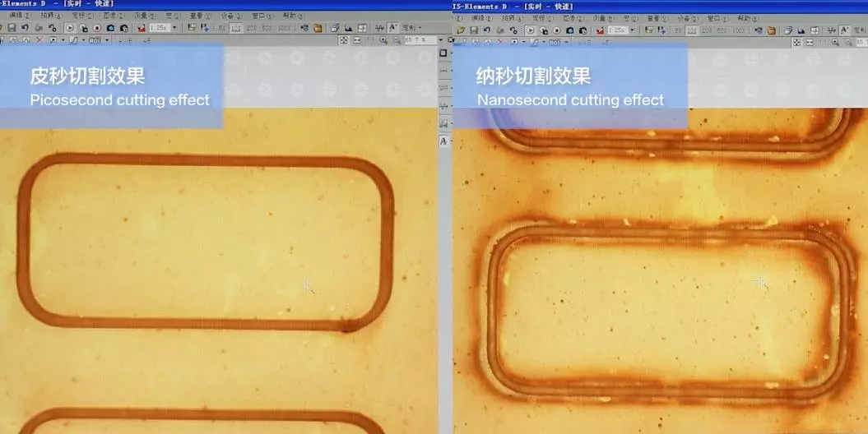The width and height of the screenshot is (868, 434).
Task: Click zoom-out magnifier in right window
Action: [848, 42]
